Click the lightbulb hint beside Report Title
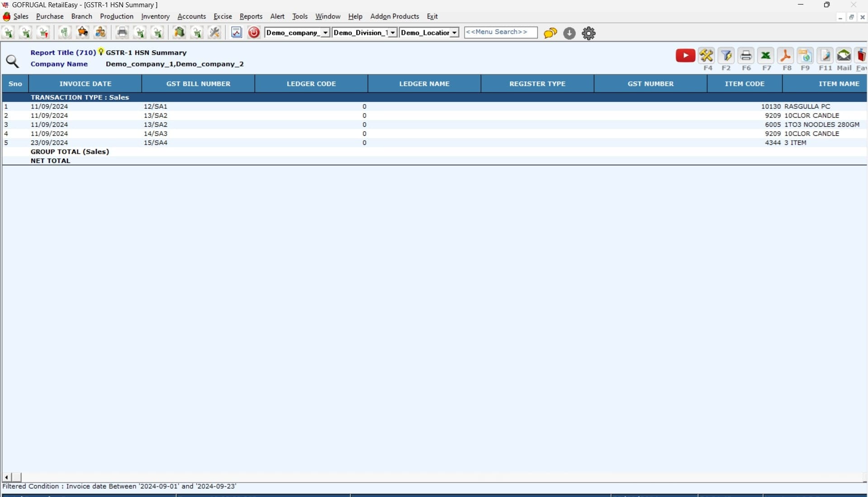 (101, 52)
